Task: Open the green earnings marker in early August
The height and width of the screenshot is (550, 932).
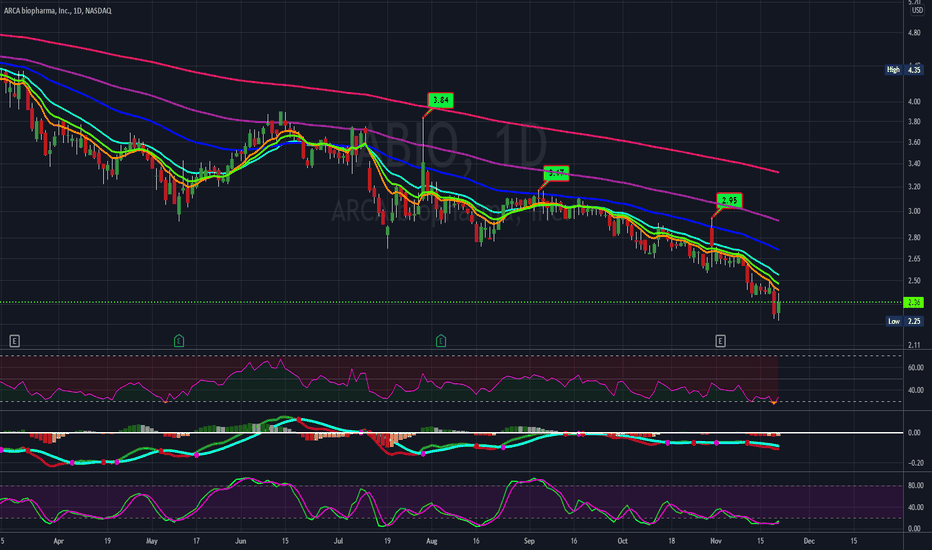Action: [440, 341]
